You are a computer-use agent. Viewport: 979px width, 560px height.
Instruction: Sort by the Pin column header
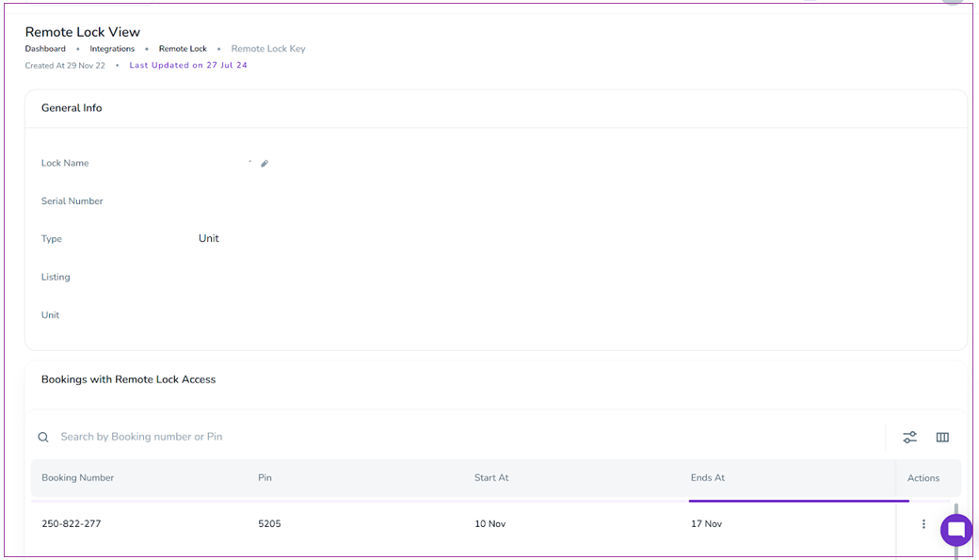click(x=265, y=478)
